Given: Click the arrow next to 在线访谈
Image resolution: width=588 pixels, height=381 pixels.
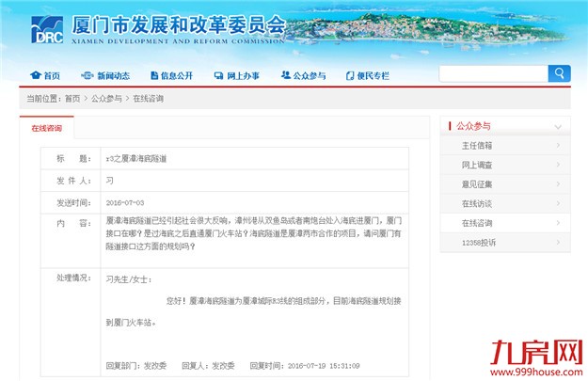Looking at the screenshot, I should point(559,203).
